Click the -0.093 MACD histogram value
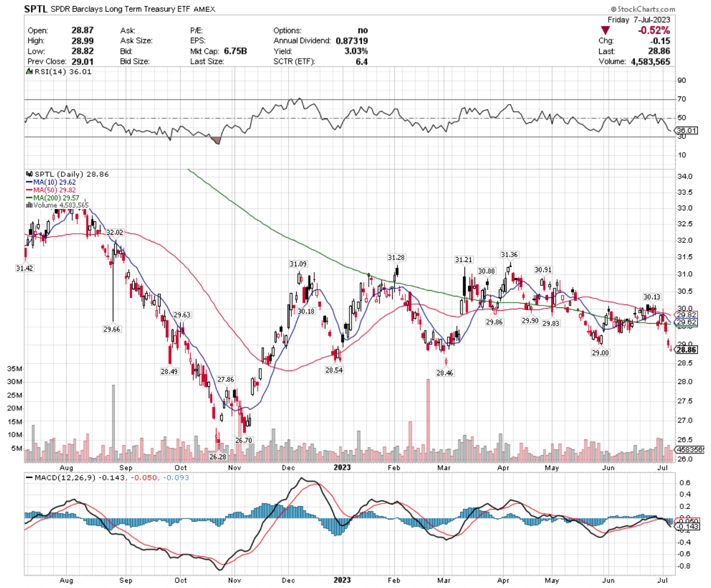This screenshot has width=711, height=588. (176, 478)
